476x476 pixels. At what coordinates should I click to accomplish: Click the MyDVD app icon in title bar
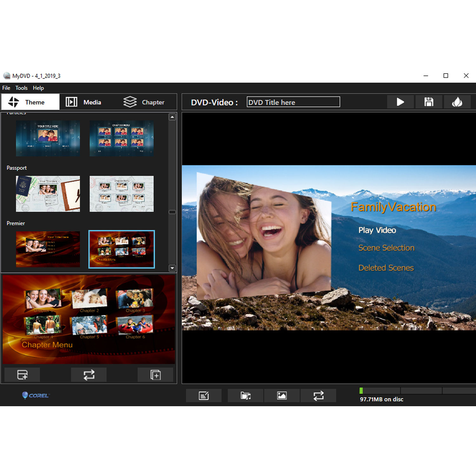7,76
